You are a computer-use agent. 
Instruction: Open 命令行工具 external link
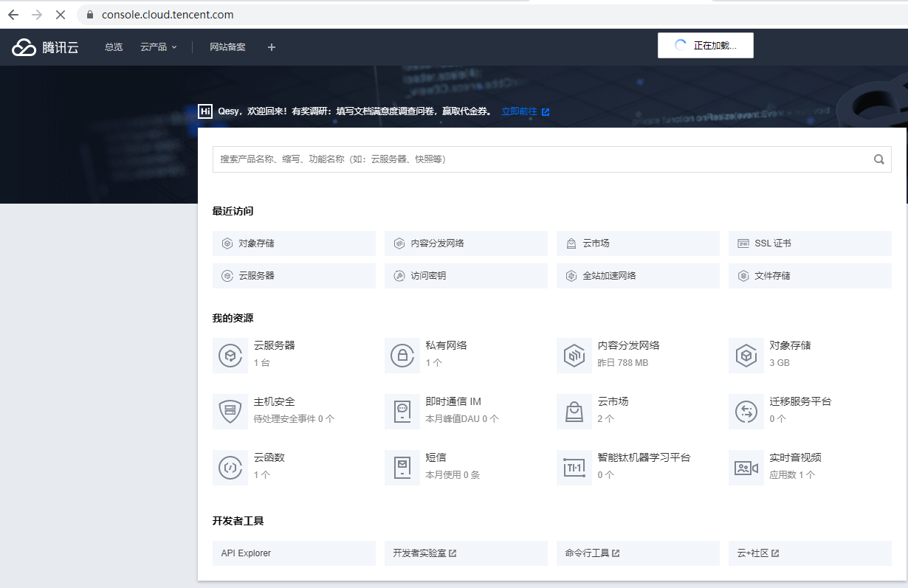tap(638, 553)
